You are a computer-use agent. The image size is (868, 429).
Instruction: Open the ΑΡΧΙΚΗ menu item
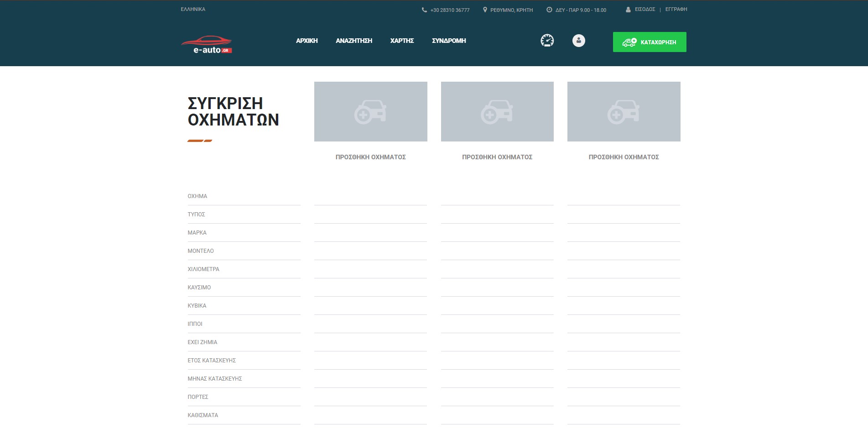307,41
